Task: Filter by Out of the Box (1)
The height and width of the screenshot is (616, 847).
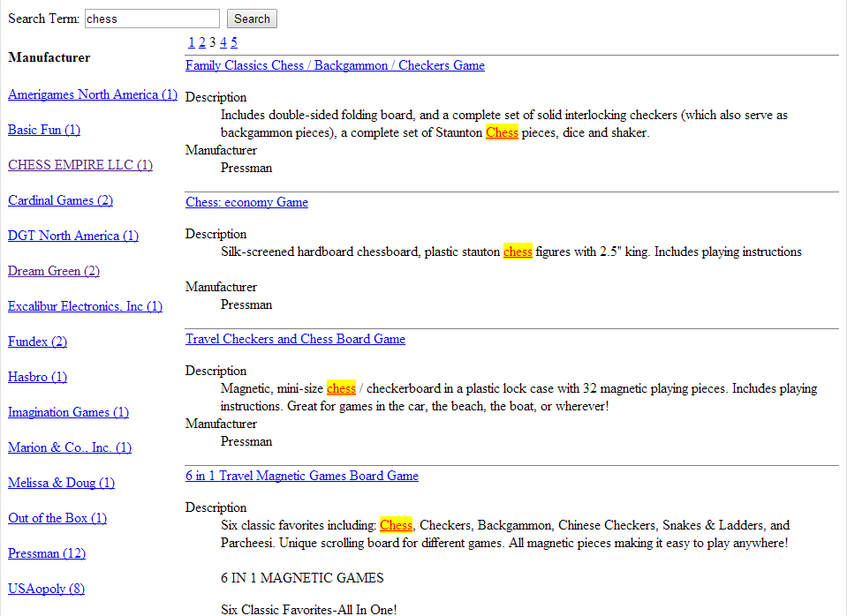Action: click(57, 518)
